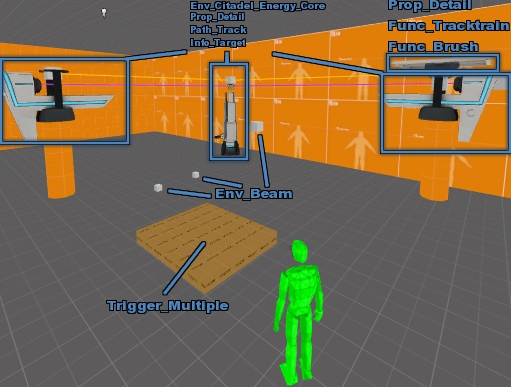Click the Info_Target label text
Screen dimensions: 511x387
(218, 43)
